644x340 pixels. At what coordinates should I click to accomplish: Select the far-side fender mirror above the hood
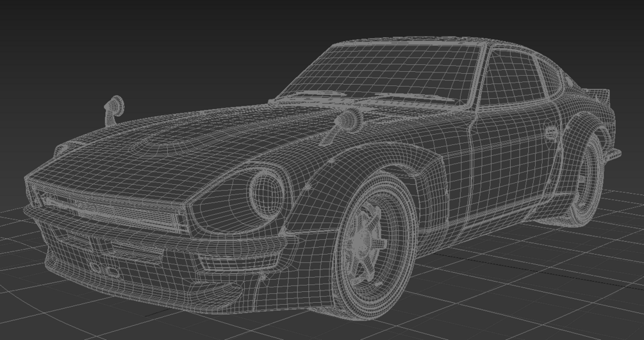[x=114, y=110]
